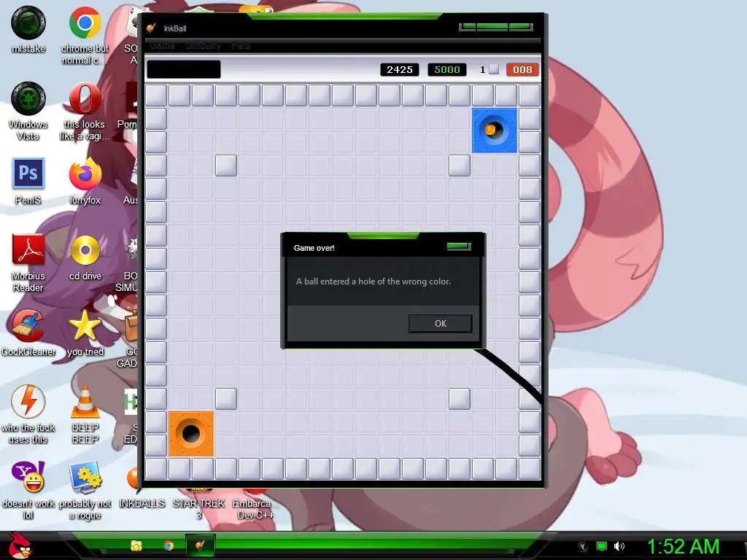Click the INKBALLS desktop shortcut label

coord(142,503)
